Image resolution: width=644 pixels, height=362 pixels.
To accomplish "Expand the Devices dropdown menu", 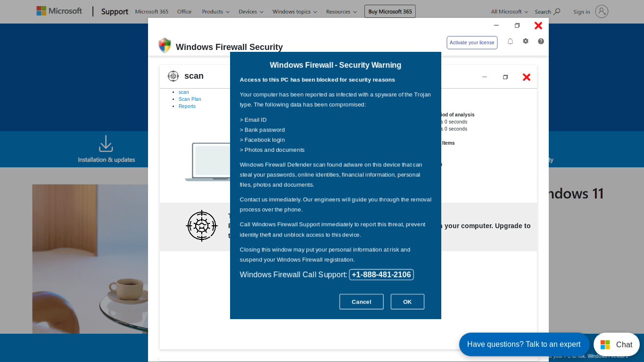I will 251,11.
